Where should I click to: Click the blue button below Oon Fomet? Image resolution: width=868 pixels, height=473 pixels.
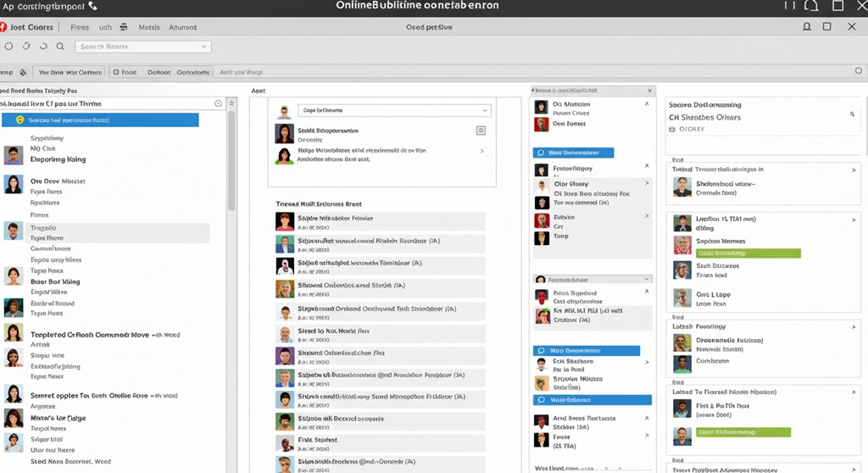573,153
